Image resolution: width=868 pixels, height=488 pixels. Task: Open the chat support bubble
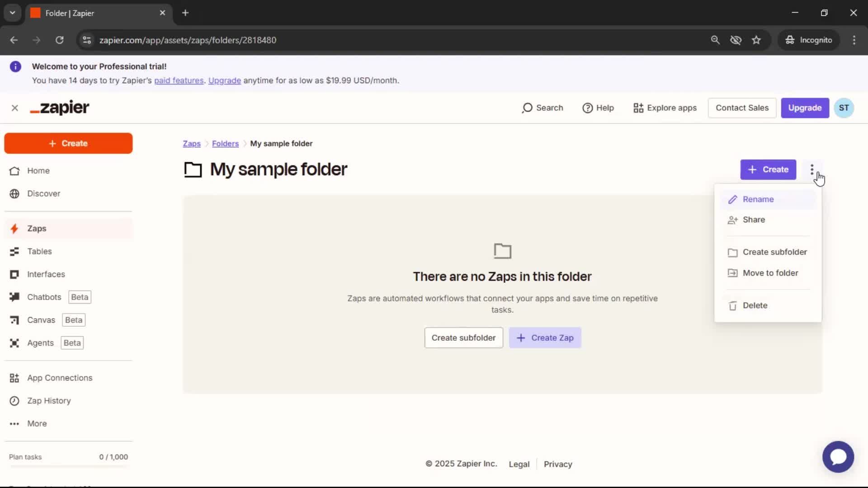[x=838, y=457]
